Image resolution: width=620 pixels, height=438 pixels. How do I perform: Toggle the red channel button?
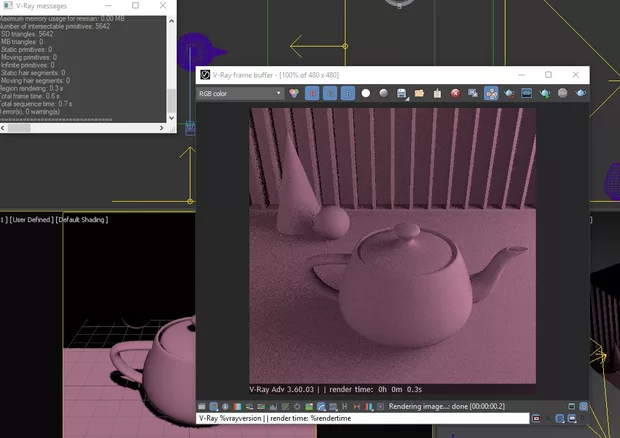coord(312,93)
